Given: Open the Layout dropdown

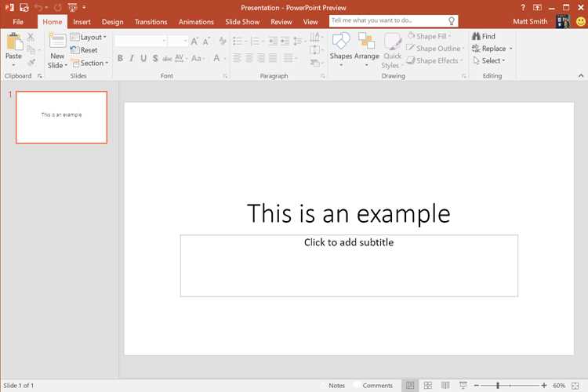Looking at the screenshot, I should click(x=89, y=37).
